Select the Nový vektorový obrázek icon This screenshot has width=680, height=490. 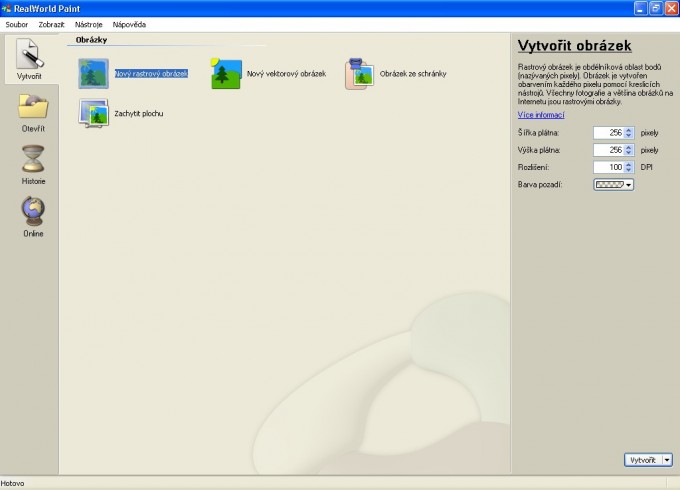226,74
